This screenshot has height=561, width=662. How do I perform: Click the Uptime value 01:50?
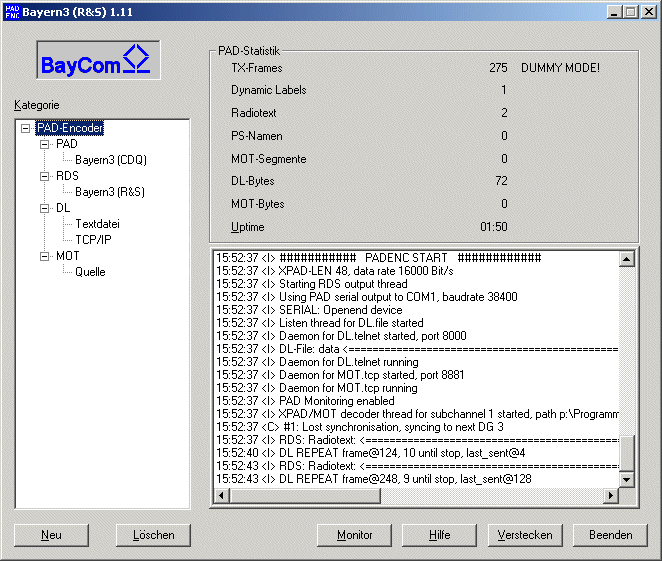click(x=494, y=227)
